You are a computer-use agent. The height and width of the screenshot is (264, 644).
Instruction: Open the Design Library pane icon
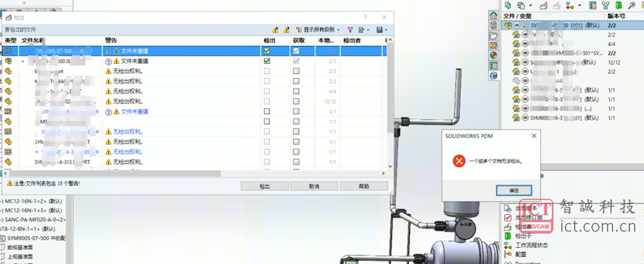(493, 26)
